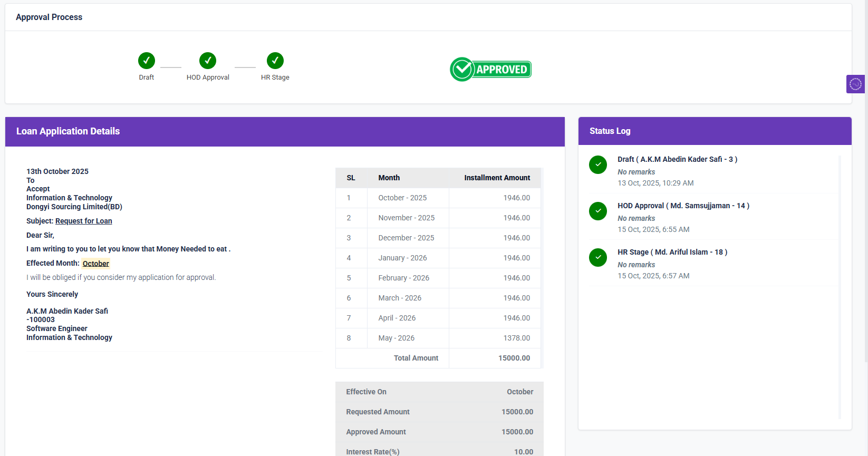This screenshot has height=456, width=868.
Task: Click the HR Stage checkmark icon
Action: coord(275,61)
